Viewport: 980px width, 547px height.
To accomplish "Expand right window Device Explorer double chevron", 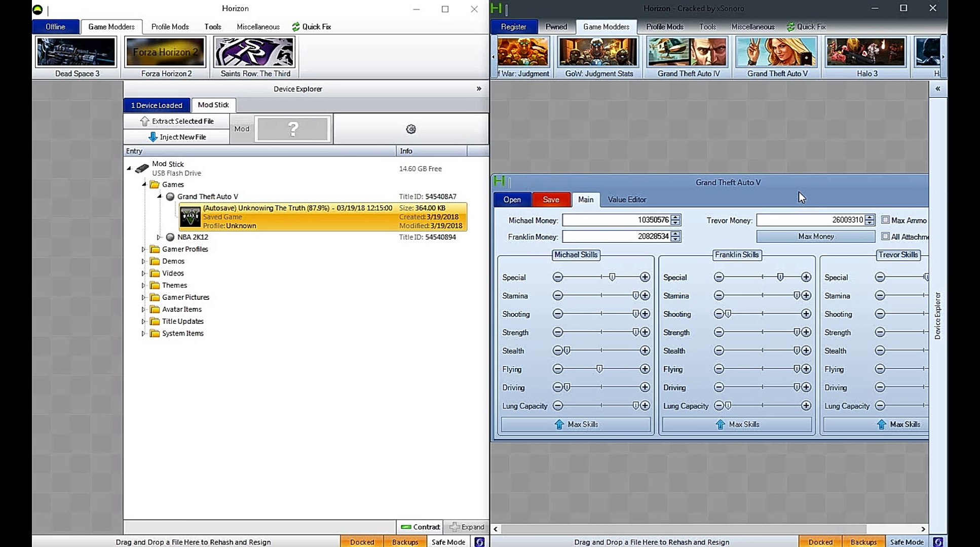I will click(938, 89).
